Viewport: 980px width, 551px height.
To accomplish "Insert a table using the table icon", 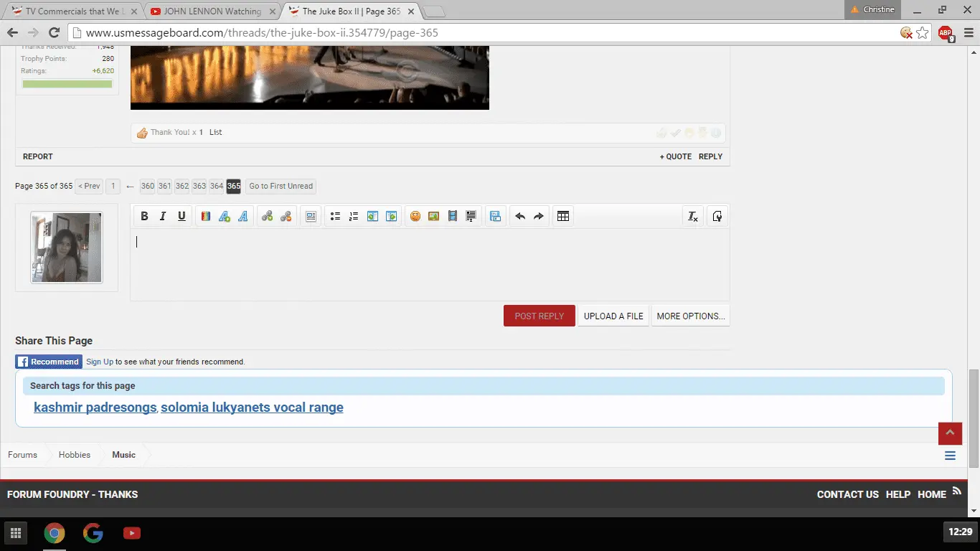I will coord(563,216).
